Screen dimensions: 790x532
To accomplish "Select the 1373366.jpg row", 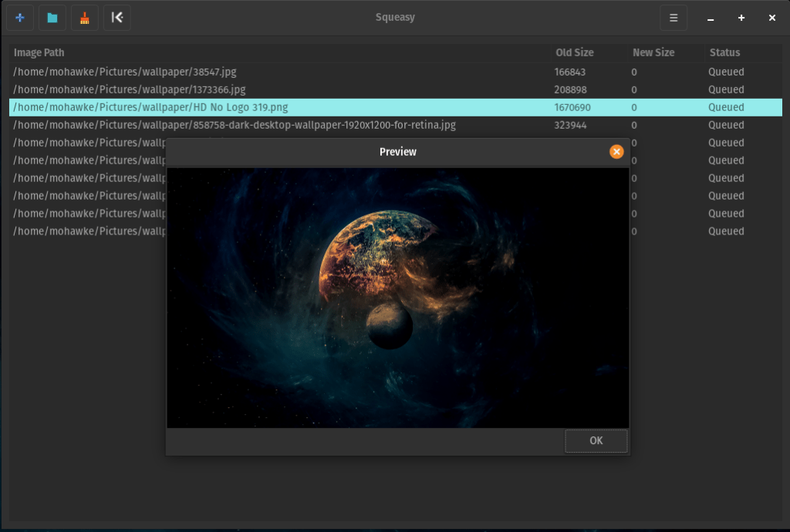I will 130,89.
